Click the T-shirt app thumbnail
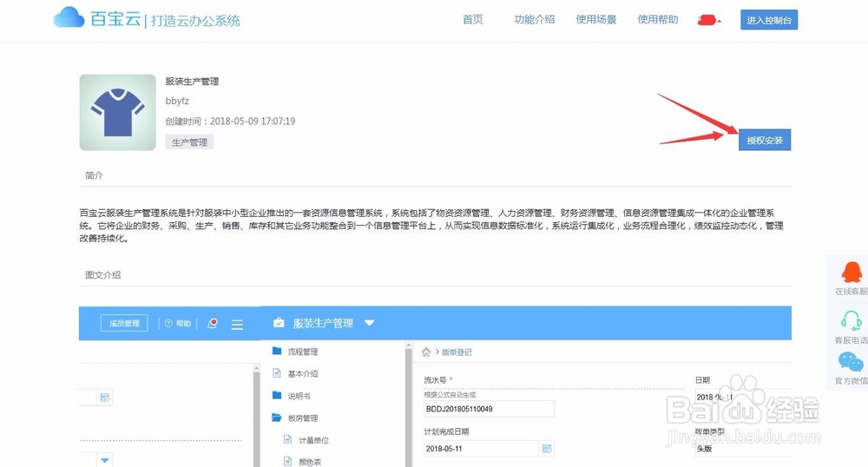This screenshot has height=467, width=868. (117, 112)
